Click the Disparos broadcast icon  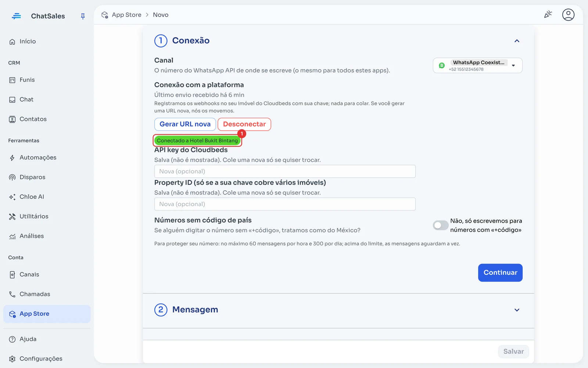[12, 177]
